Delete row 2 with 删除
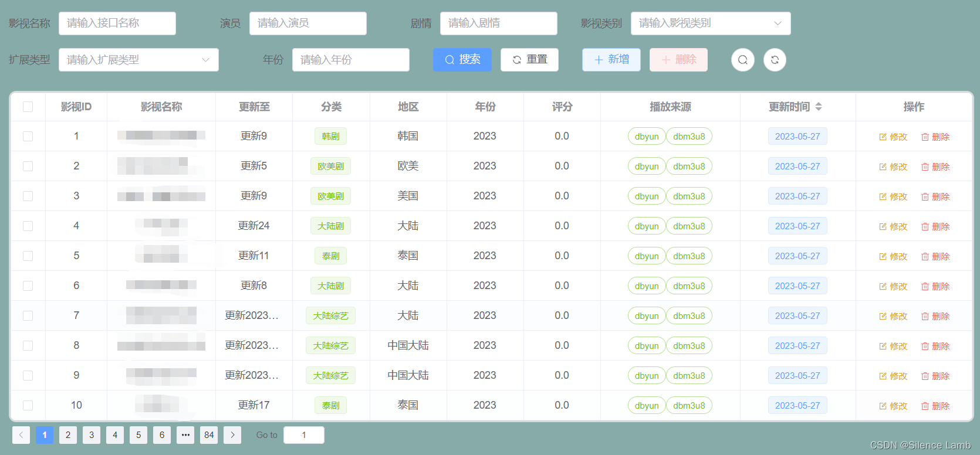Image resolution: width=980 pixels, height=455 pixels. coord(935,167)
